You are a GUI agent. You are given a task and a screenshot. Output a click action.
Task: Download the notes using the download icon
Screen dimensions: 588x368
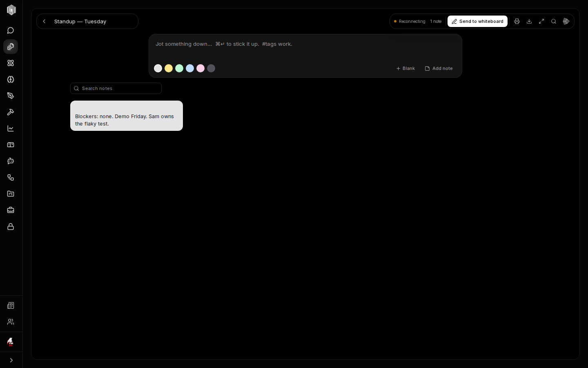pyautogui.click(x=529, y=21)
